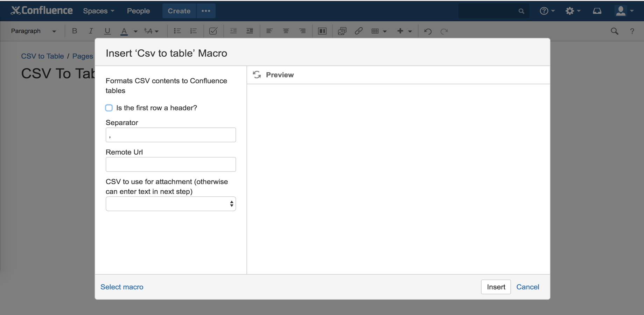Refresh the macro Preview
Screen dimensions: 644x315
[x=257, y=75]
